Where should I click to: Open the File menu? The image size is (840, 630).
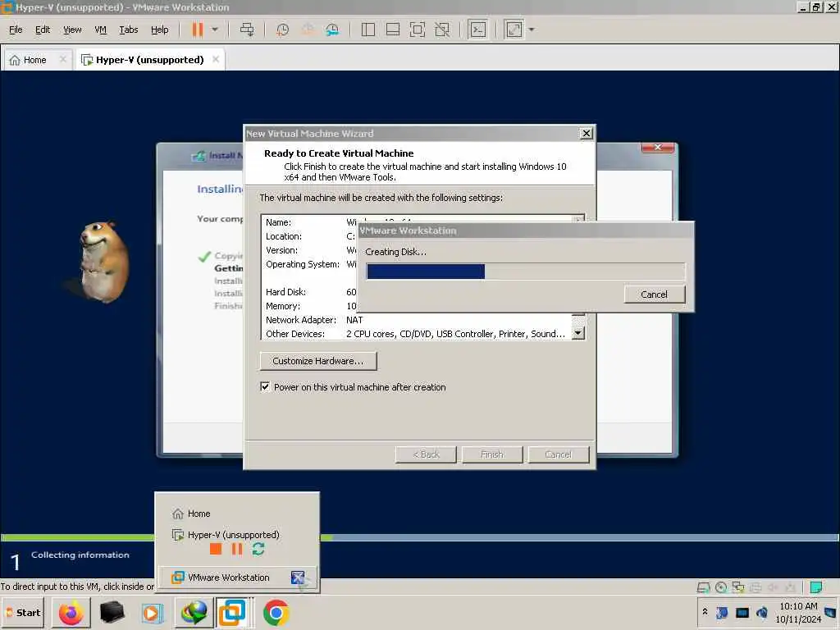click(x=16, y=30)
